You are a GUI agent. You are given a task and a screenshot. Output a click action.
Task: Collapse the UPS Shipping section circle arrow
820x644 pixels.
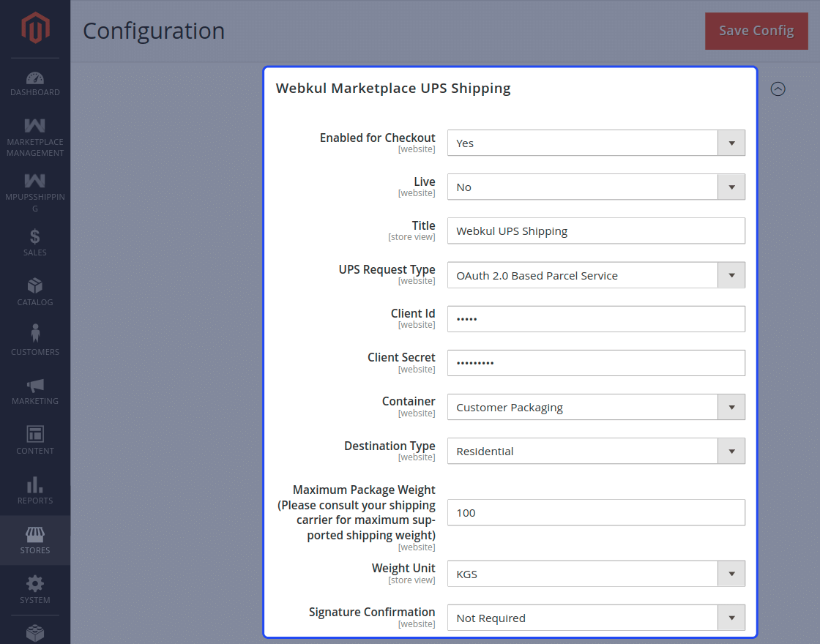tap(778, 89)
